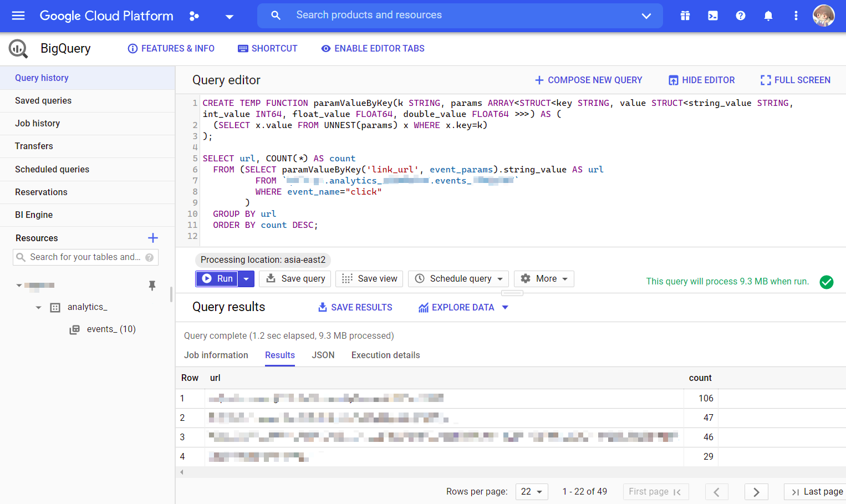Click the Processing location: asia-east2 chip

coord(263,260)
